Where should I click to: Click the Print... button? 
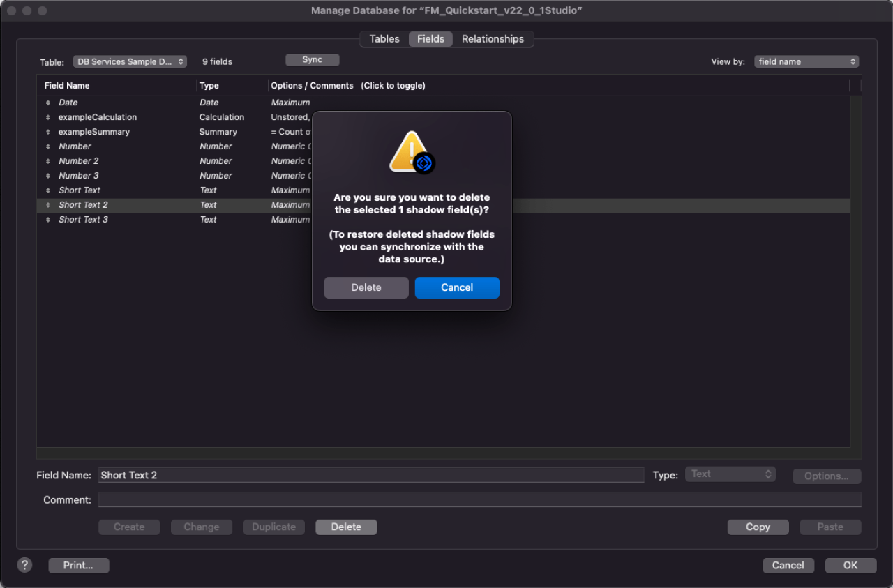pos(78,566)
